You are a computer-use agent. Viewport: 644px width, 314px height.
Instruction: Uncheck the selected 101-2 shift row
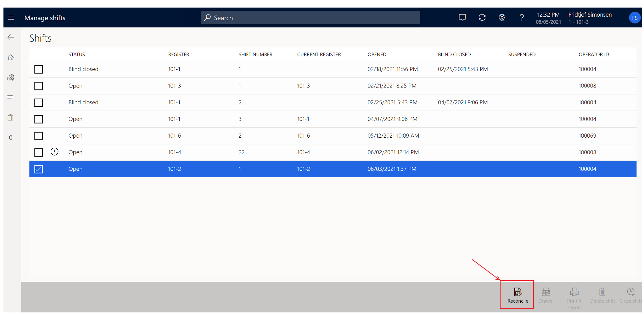pos(39,169)
